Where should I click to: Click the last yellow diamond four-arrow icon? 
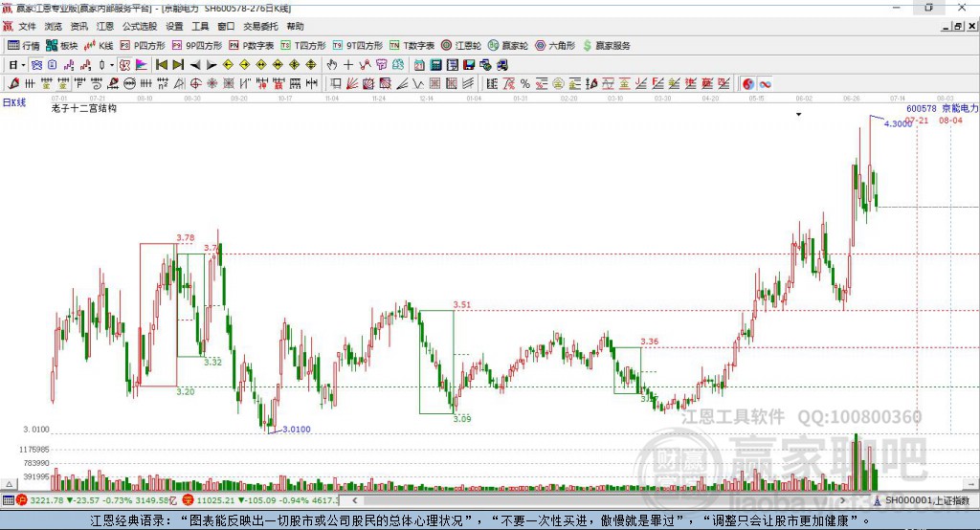click(x=311, y=65)
